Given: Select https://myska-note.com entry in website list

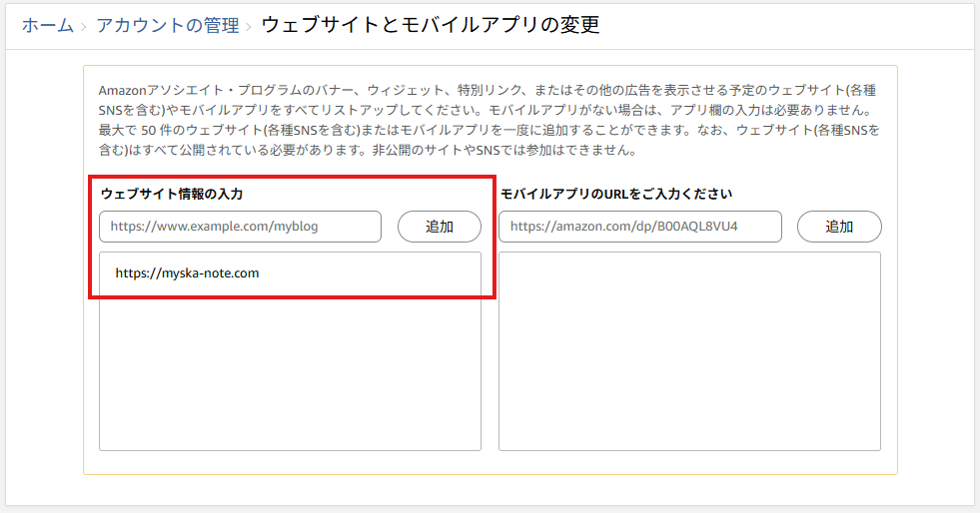Looking at the screenshot, I should point(187,273).
